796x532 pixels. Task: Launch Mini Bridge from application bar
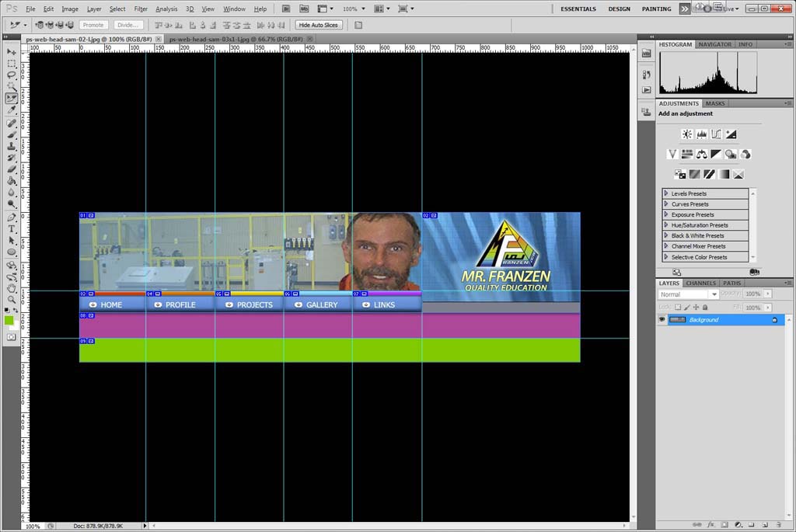click(x=304, y=9)
